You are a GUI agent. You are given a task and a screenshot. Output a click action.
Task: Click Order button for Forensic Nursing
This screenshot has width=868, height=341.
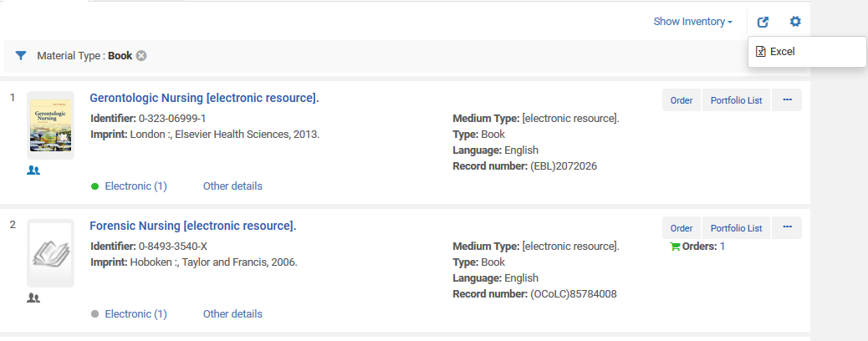682,228
